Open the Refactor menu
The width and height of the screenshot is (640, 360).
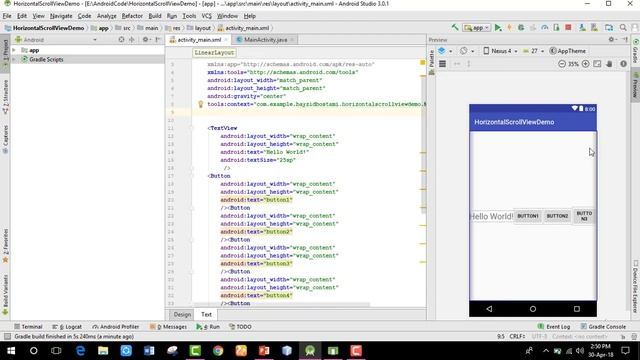(132, 16)
